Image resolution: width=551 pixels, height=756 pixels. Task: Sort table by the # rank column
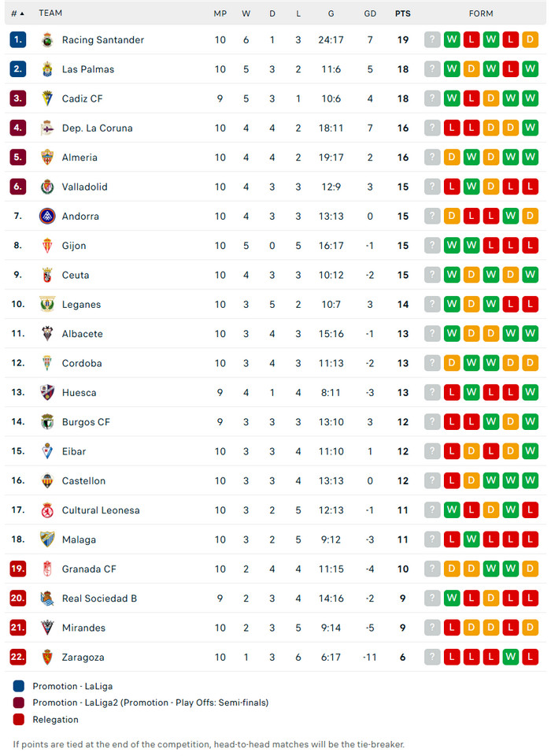pos(17,13)
